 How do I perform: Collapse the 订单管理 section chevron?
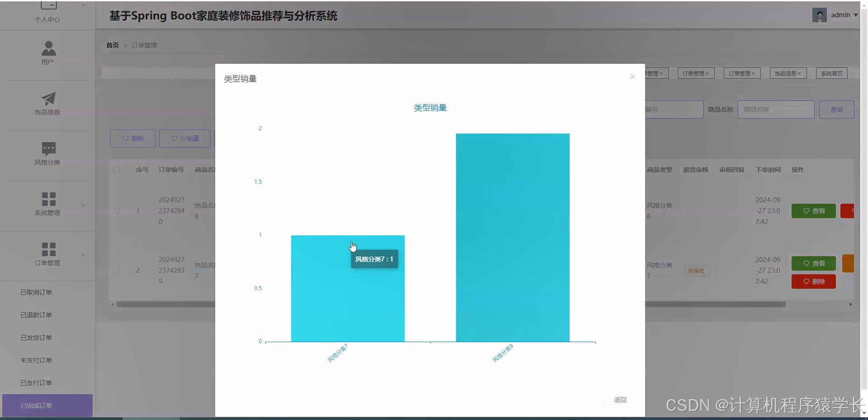tap(83, 256)
